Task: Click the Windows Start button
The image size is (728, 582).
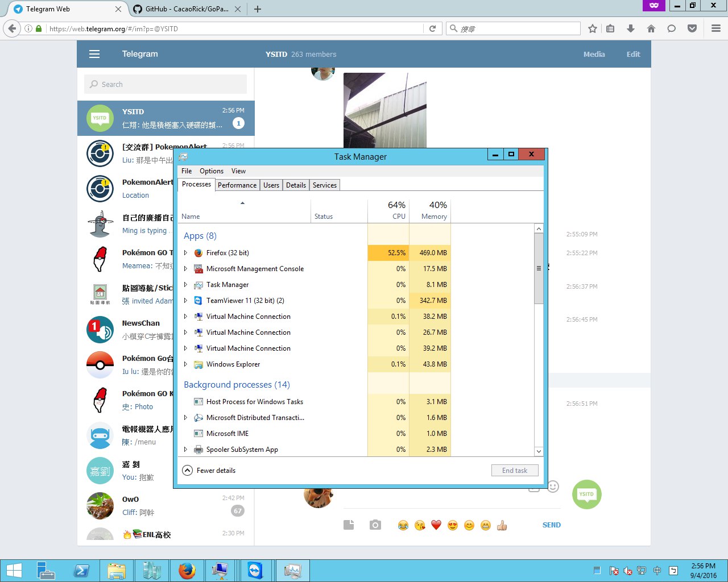Action: tap(14, 571)
